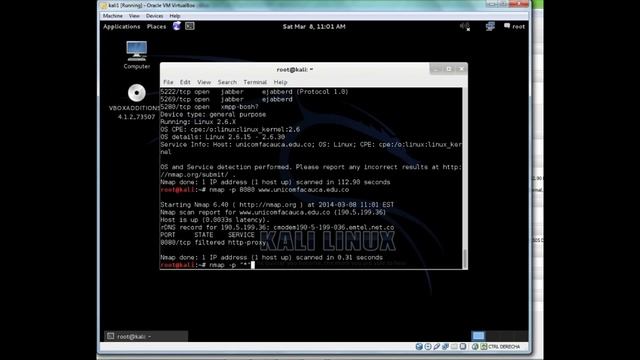Viewport: 640px width, 360px height.
Task: Open the Applications menu in the Kali panel
Action: pyautogui.click(x=122, y=27)
